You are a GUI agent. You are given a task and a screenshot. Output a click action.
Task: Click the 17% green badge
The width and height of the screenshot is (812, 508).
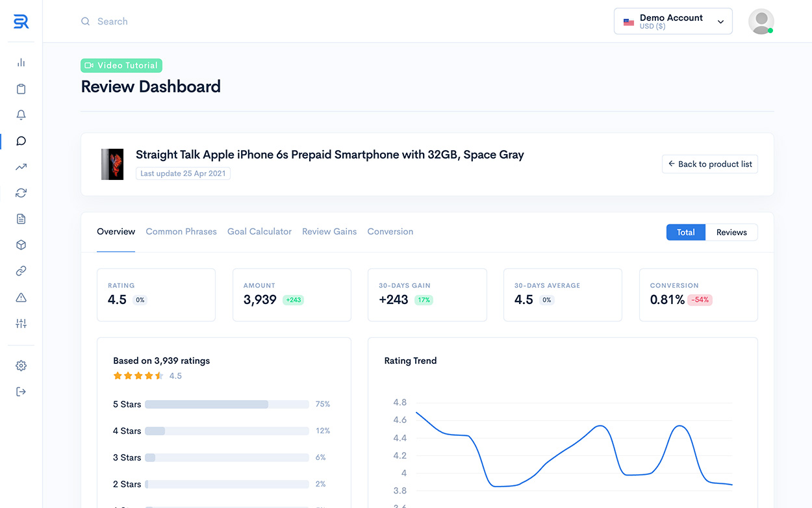[424, 300]
